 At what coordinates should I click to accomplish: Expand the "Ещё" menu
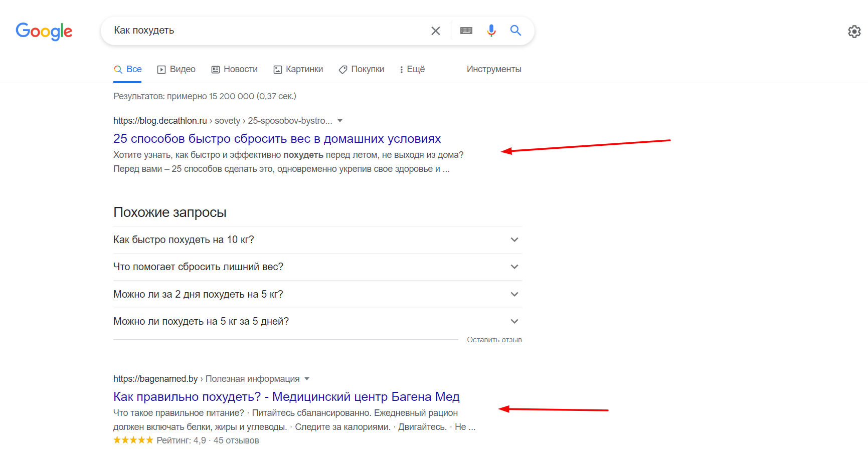(412, 69)
